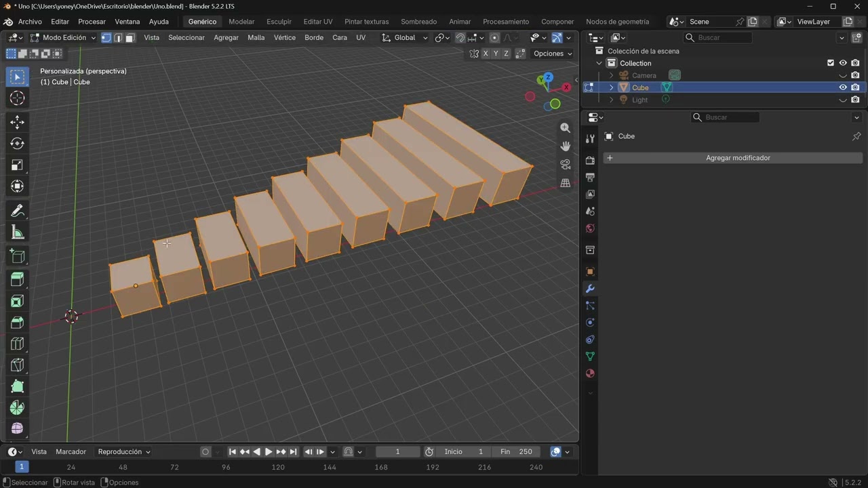Jump to the timeline end frame
The width and height of the screenshot is (868, 488).
[x=293, y=452]
